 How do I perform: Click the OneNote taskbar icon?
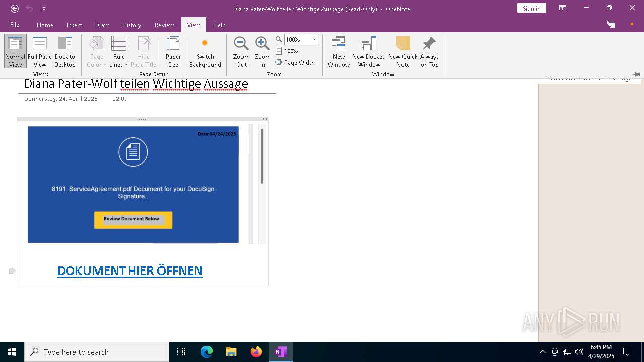[281, 352]
